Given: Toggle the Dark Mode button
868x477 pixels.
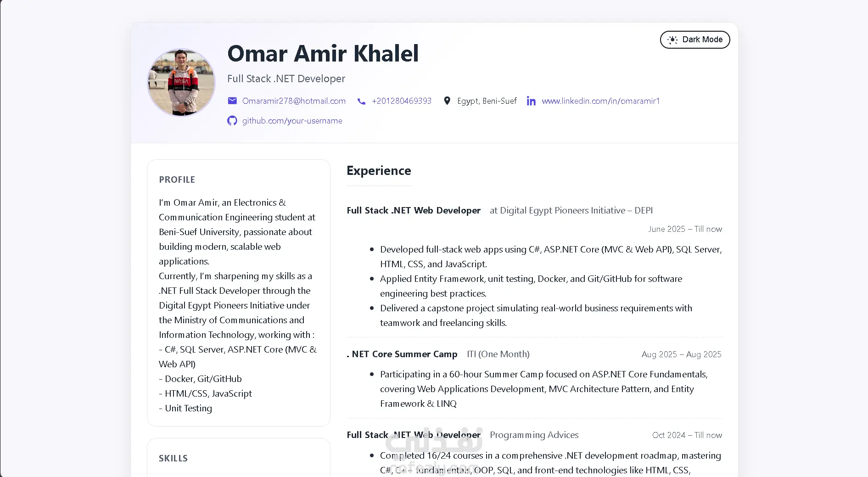Looking at the screenshot, I should click(x=694, y=39).
